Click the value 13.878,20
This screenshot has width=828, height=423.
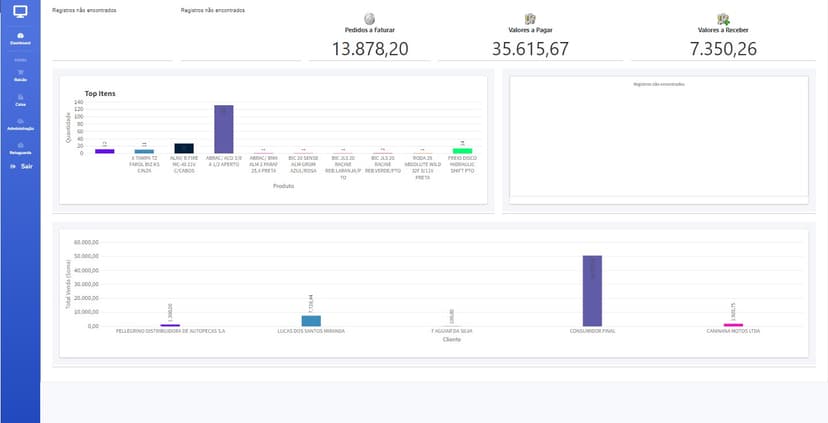pyautogui.click(x=370, y=49)
